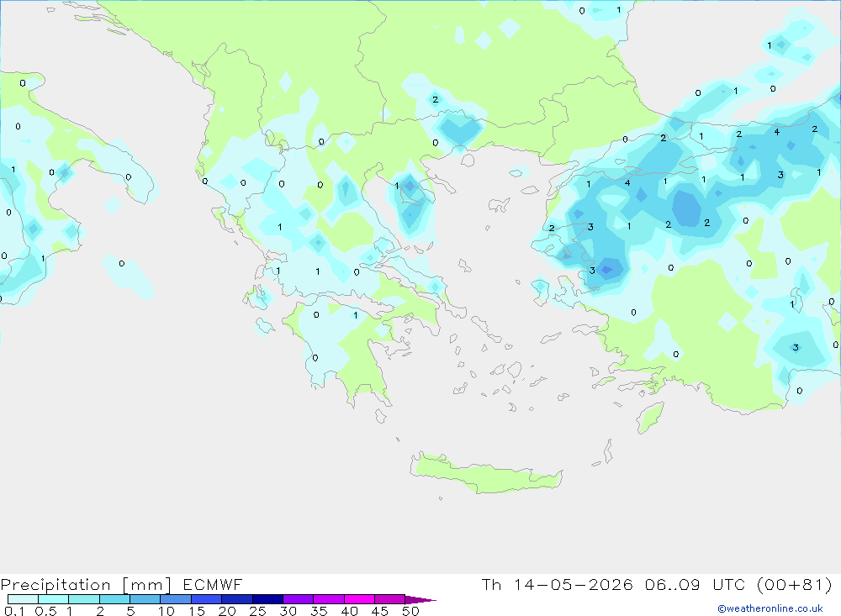This screenshot has width=841, height=616.
Task: Click the lightest 0.1–0.5 mm legend swatch
Action: click(23, 599)
